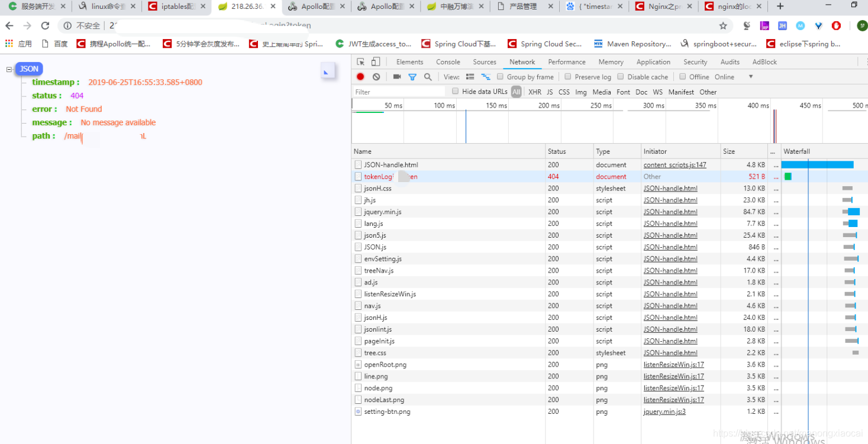Open the blue V extension icon
The image size is (868, 444).
tap(818, 25)
